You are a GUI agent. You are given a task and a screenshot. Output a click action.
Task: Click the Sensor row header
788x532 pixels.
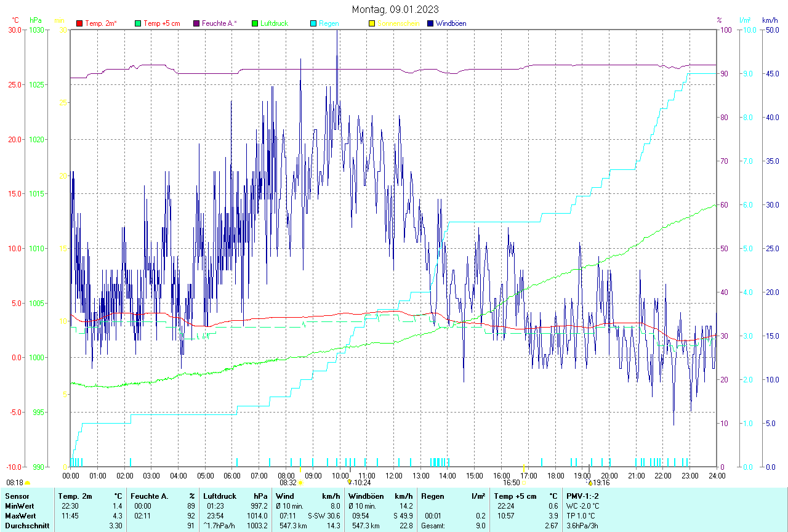coord(16,496)
